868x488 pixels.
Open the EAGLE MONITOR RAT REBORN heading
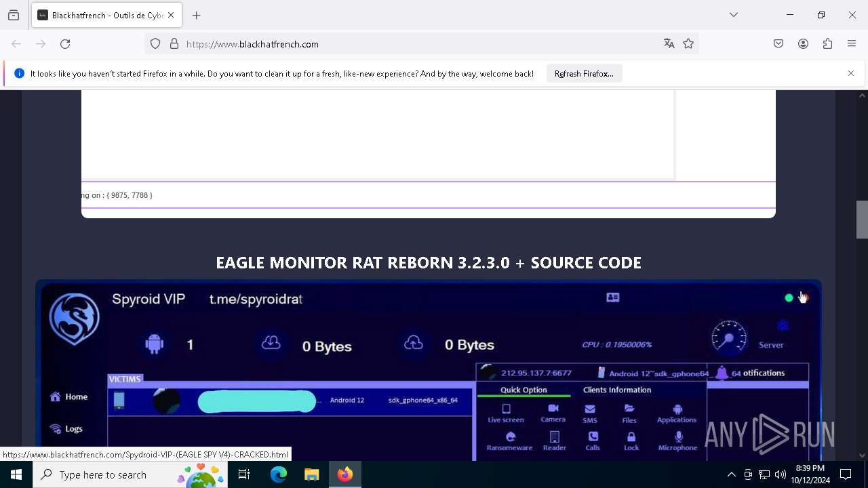point(429,262)
